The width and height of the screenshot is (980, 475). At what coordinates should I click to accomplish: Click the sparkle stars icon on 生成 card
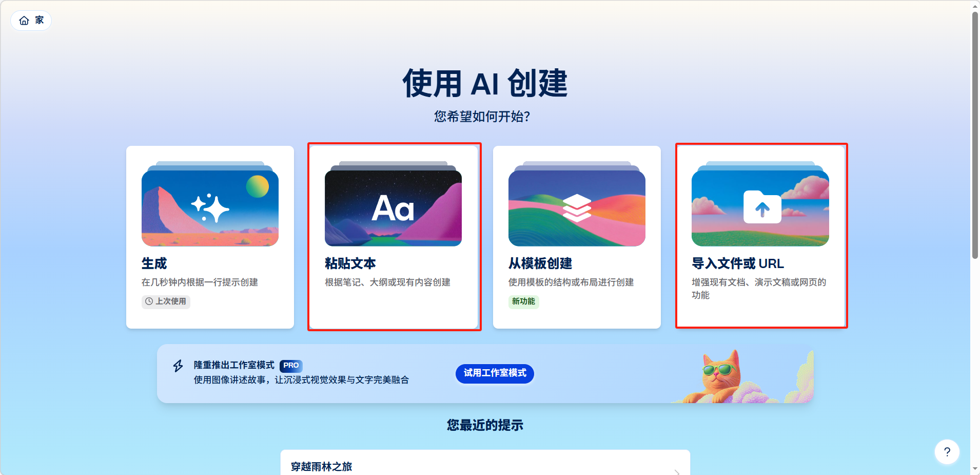click(x=210, y=208)
